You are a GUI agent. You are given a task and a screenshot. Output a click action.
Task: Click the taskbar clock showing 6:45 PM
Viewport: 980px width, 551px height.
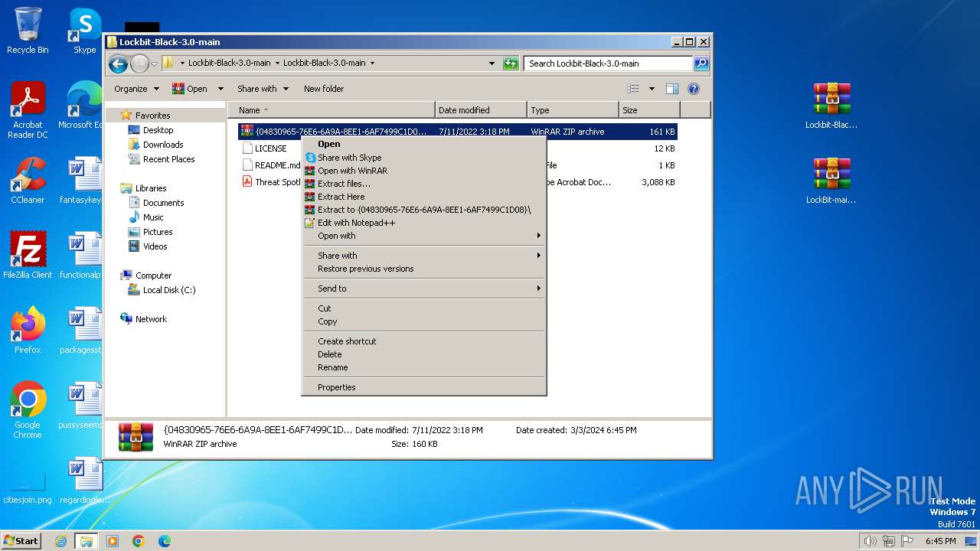[x=940, y=541]
